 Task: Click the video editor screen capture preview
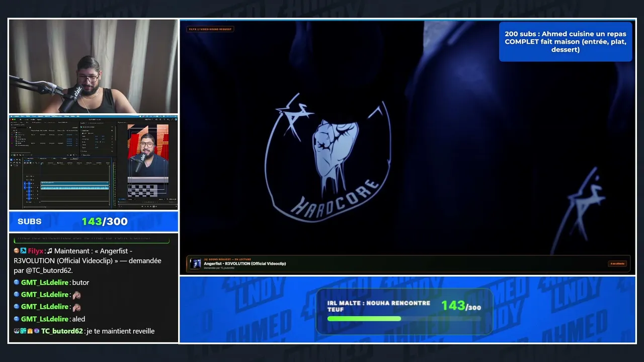point(94,162)
